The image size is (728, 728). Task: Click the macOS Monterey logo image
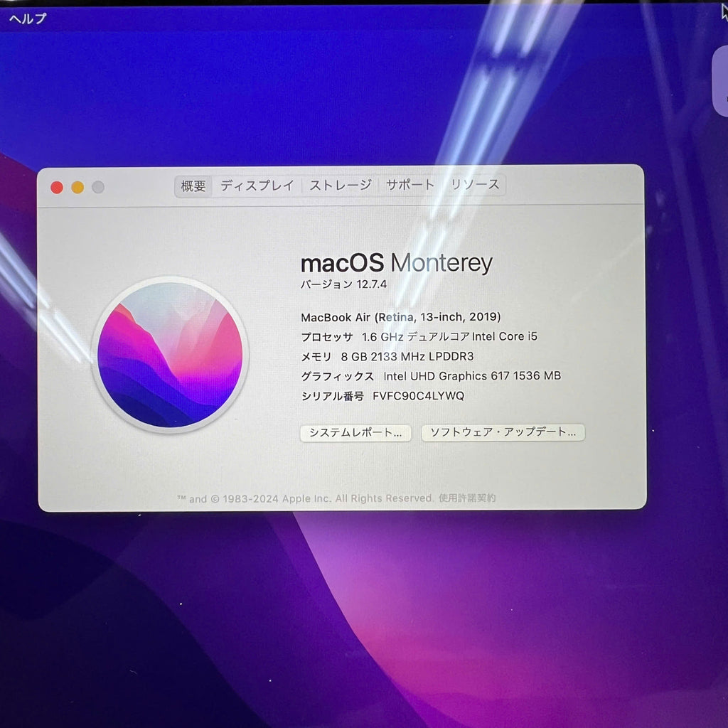point(170,355)
